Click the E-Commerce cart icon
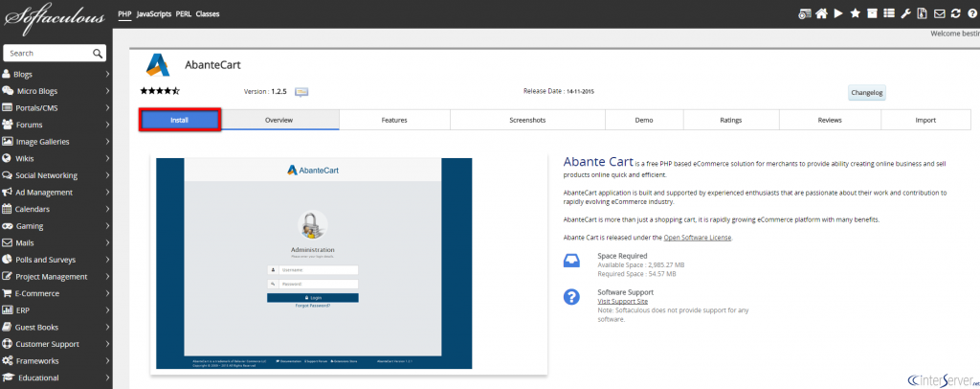The image size is (980, 389). pos(7,293)
